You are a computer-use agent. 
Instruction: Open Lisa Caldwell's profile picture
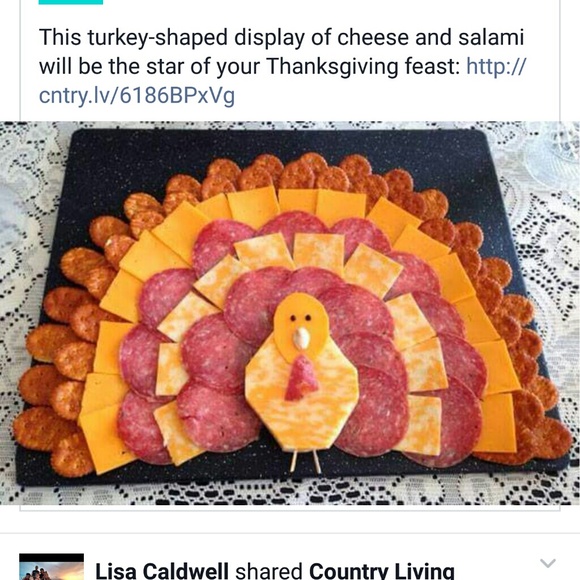[51, 567]
